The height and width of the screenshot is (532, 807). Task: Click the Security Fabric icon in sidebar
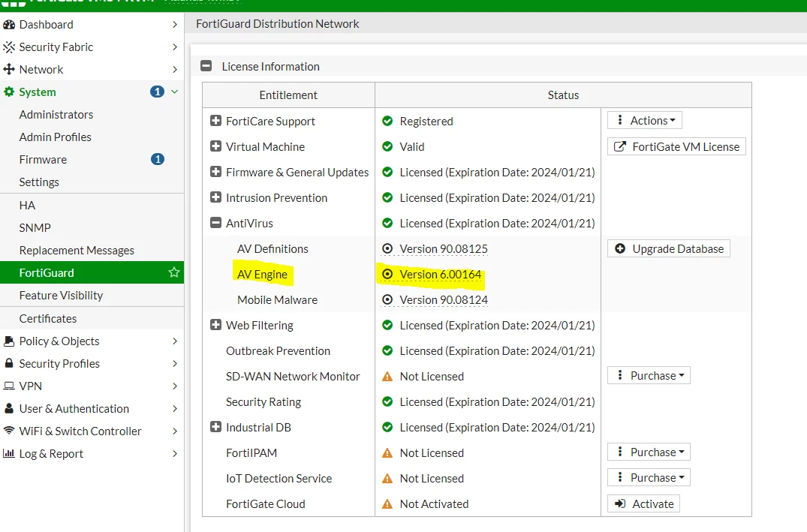(x=9, y=47)
